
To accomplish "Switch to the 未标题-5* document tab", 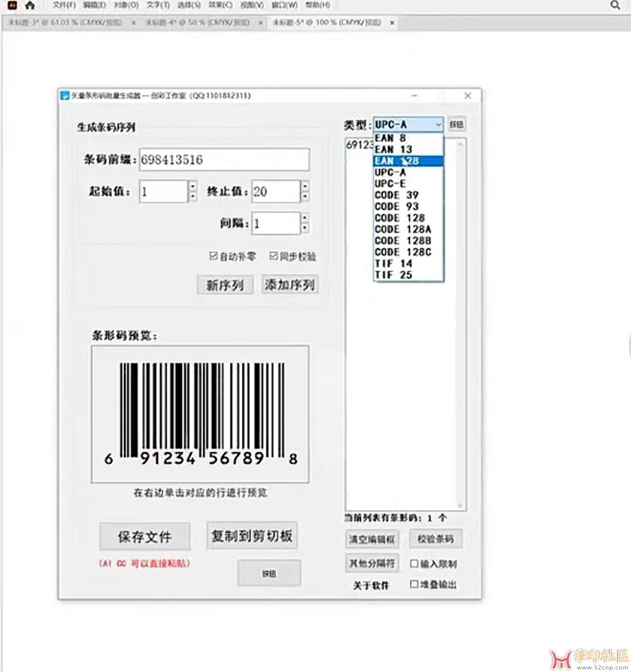I will click(327, 22).
